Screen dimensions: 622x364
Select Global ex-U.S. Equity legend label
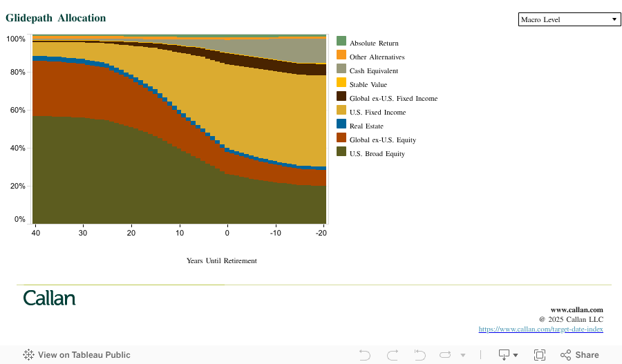click(x=382, y=140)
